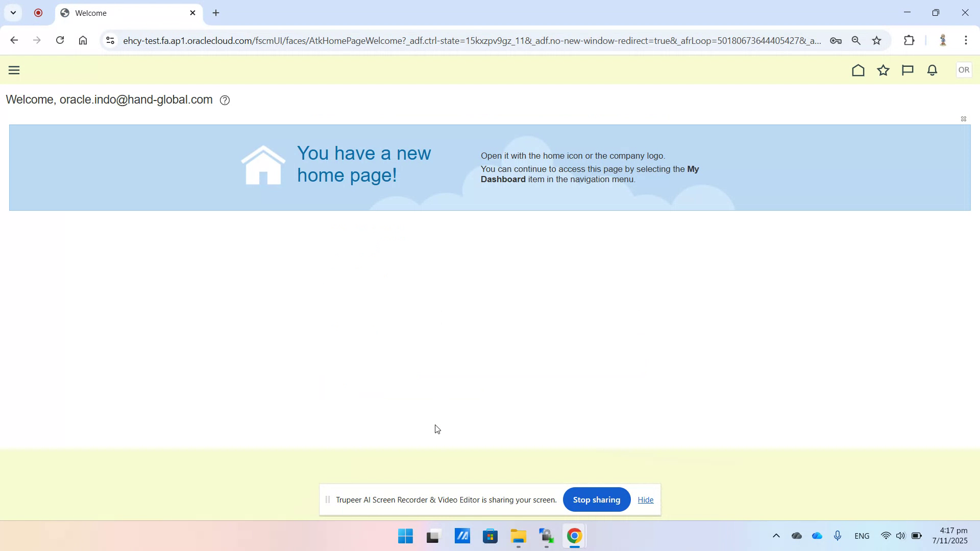Open the Chrome extensions puzzle icon
980x551 pixels.
tap(910, 40)
